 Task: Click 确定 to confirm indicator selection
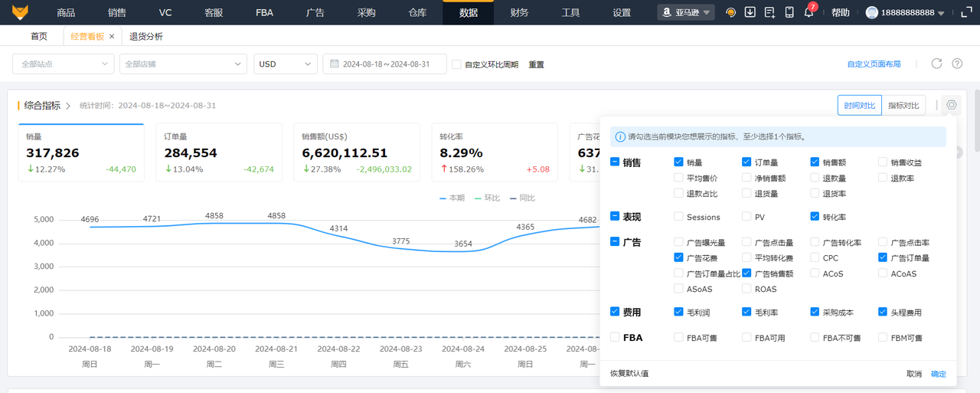pos(938,374)
